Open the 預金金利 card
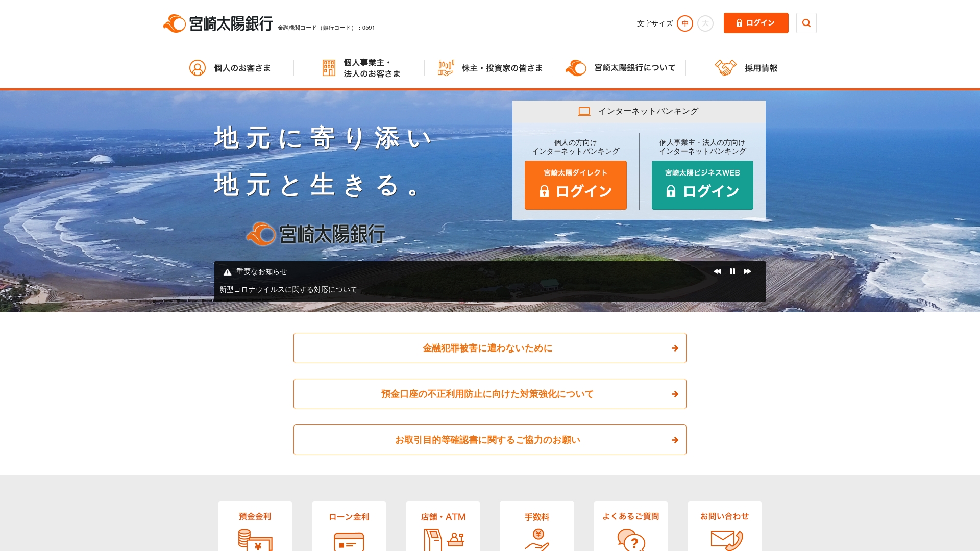Image resolution: width=980 pixels, height=551 pixels. pyautogui.click(x=255, y=526)
